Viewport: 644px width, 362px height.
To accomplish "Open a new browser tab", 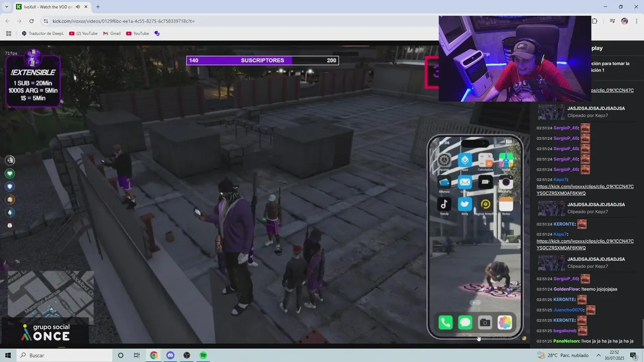I will (x=98, y=7).
